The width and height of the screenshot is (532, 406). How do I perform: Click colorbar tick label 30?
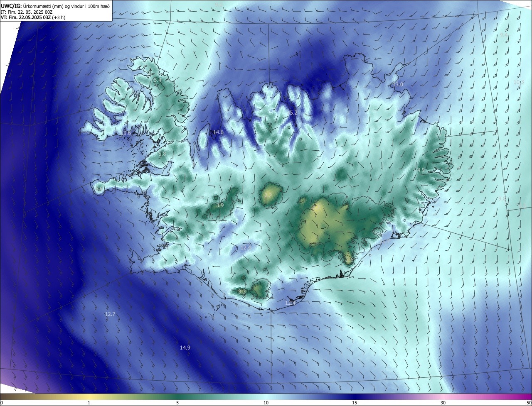click(x=443, y=403)
